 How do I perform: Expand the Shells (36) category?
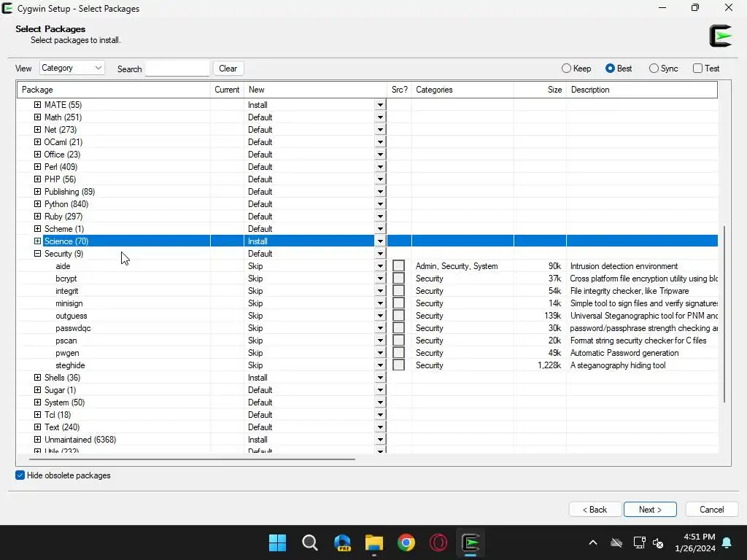(38, 377)
